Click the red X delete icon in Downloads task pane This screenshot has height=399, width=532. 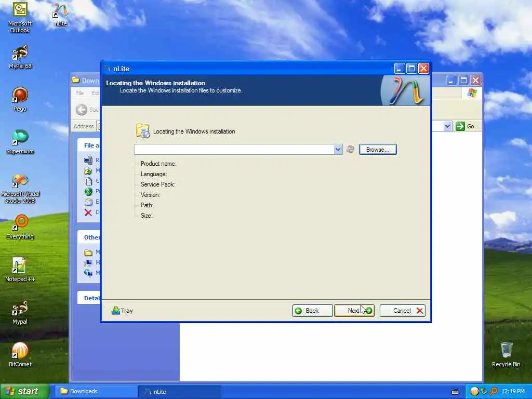88,212
